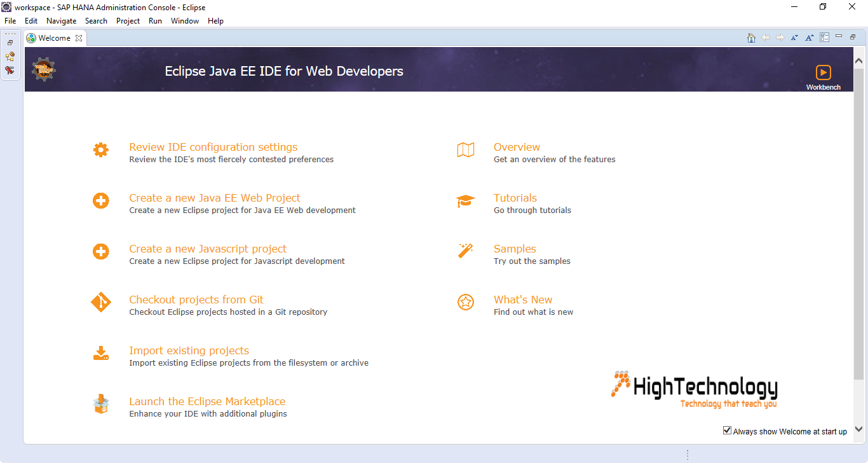Click 'Enhance your IDE with additional plugins' text
This screenshot has height=463, width=868.
click(208, 414)
